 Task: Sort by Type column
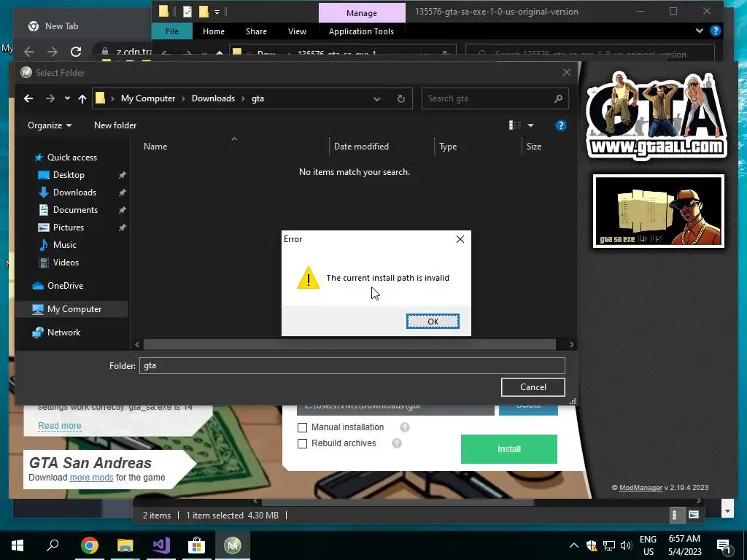click(x=448, y=147)
